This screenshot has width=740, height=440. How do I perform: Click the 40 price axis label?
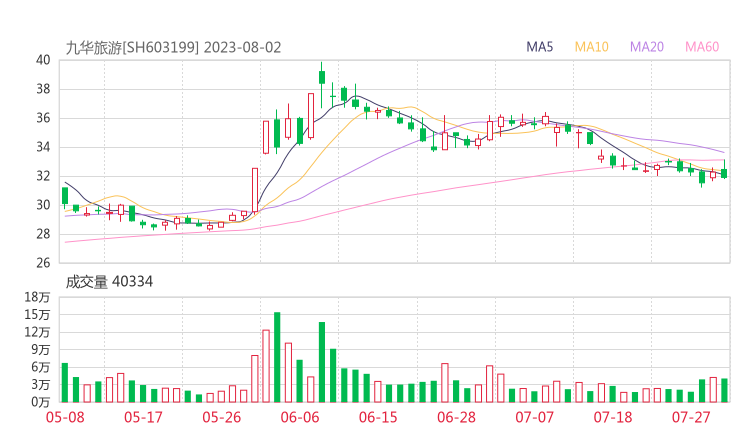coord(43,60)
